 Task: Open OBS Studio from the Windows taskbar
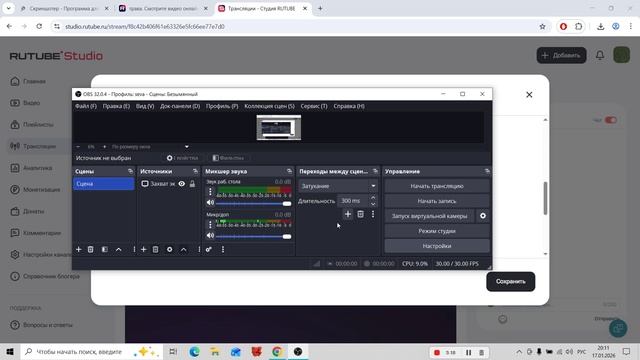coord(298,351)
